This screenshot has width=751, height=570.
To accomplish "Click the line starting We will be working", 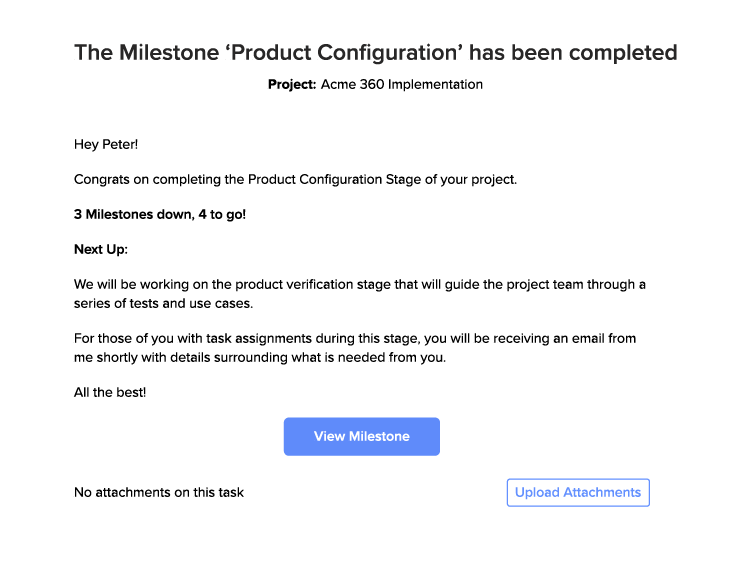I will point(360,284).
